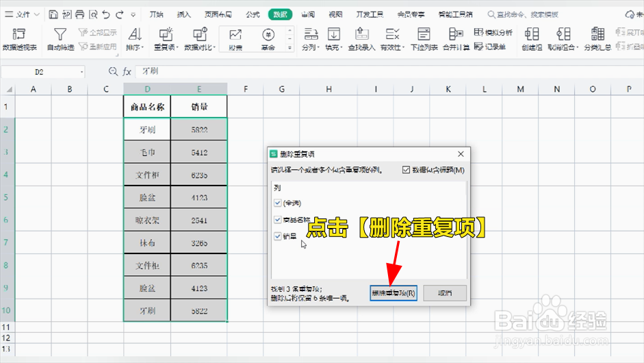
Task: Click the zoom magnifier beside fx
Action: pos(113,71)
